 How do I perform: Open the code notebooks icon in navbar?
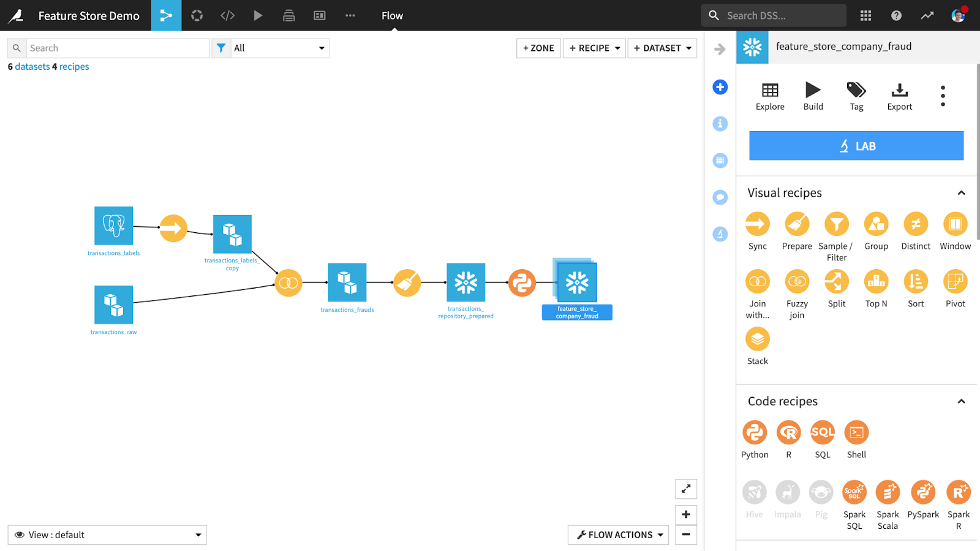tap(227, 15)
